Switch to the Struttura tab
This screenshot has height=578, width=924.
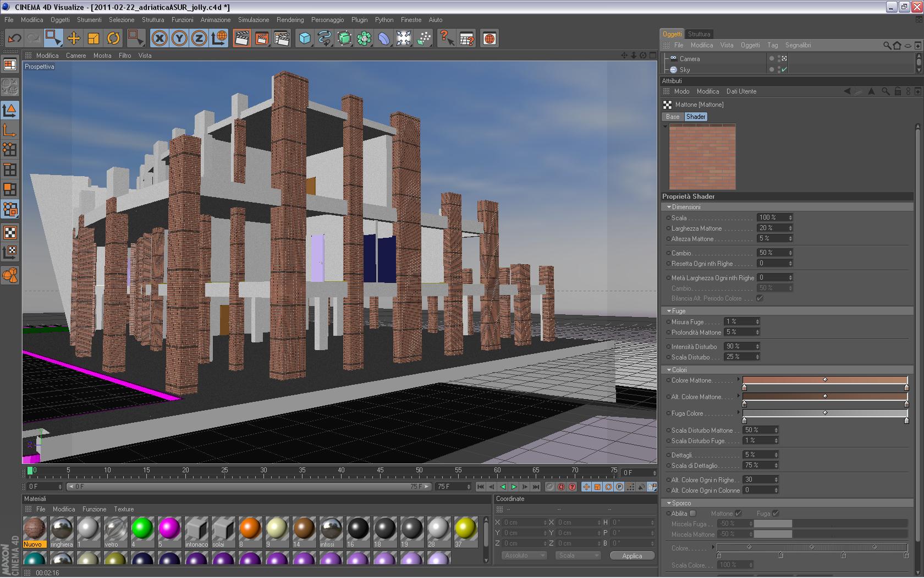tap(699, 34)
